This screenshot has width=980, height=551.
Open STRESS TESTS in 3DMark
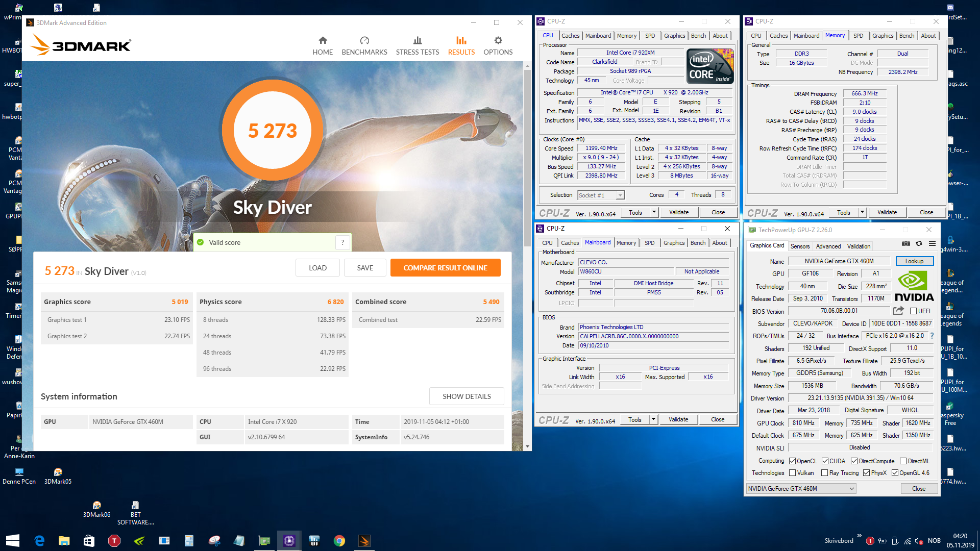click(417, 45)
